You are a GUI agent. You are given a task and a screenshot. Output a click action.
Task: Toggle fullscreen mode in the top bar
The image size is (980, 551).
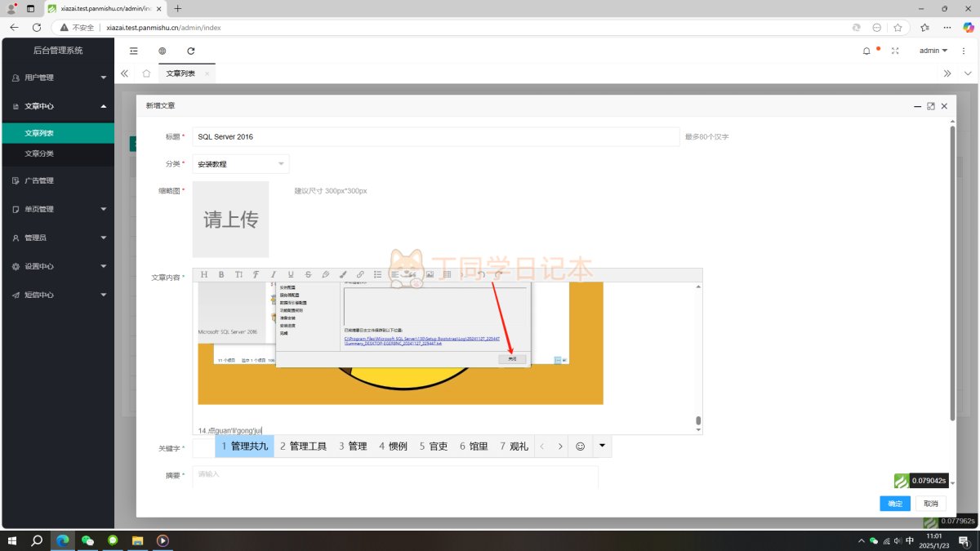895,51
